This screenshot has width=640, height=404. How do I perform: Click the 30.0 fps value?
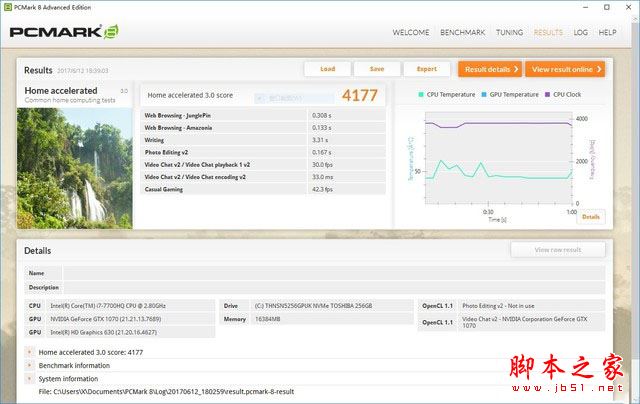pyautogui.click(x=322, y=165)
